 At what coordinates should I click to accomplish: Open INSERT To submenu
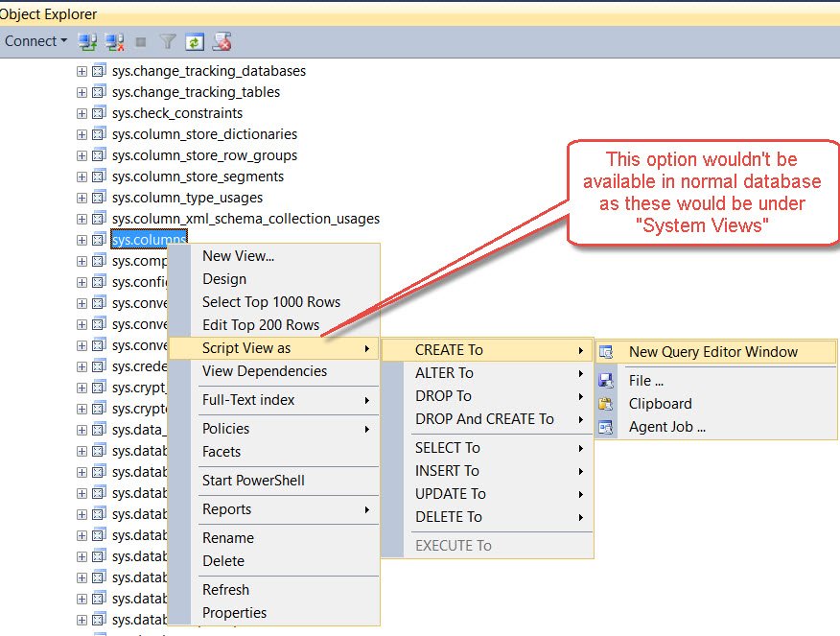point(487,471)
